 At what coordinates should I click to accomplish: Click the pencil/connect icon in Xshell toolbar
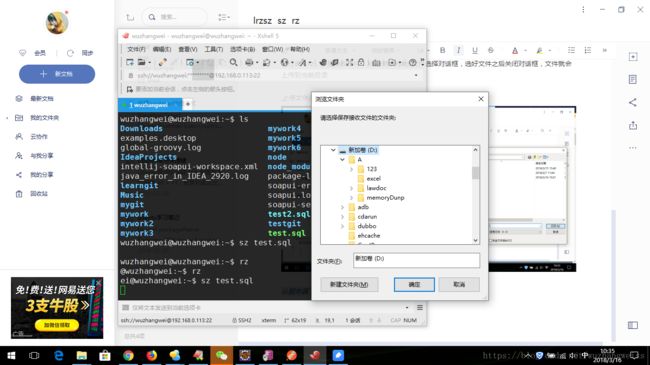point(162,63)
